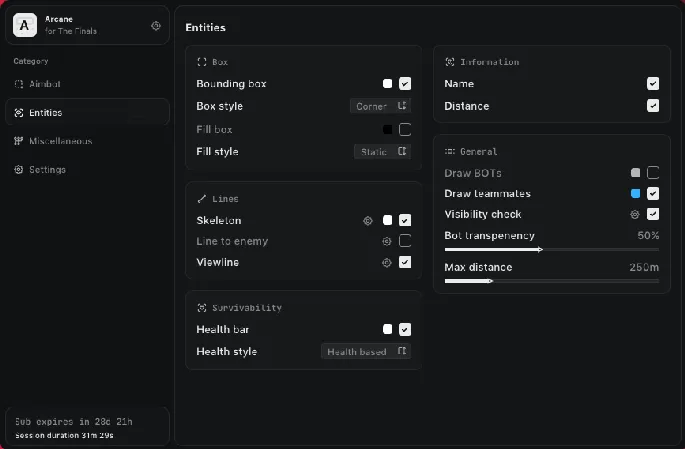Open the Box style Corner dropdown
The image size is (685, 449).
point(381,106)
